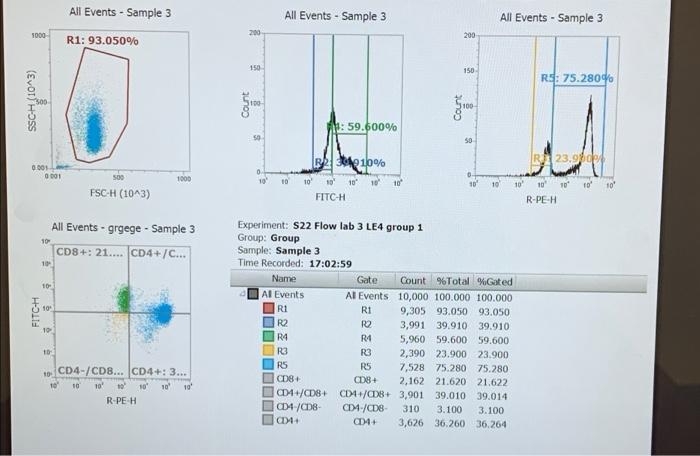Select the CD8+ row name
The height and width of the screenshot is (456, 700).
point(289,379)
